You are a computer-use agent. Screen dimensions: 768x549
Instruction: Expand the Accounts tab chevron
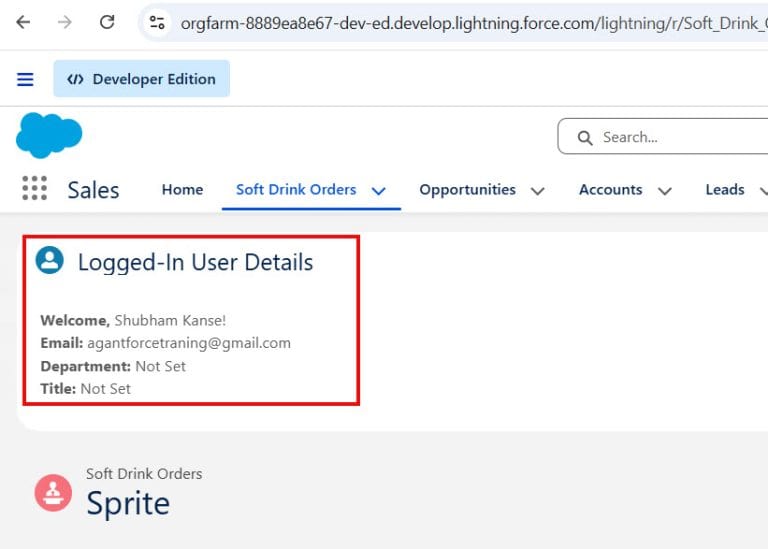click(x=664, y=191)
